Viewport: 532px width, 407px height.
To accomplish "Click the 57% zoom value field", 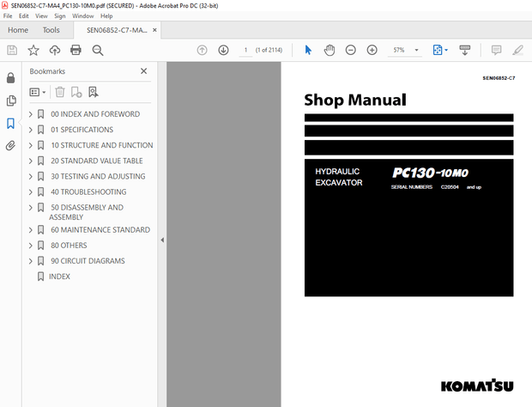I will tap(399, 51).
